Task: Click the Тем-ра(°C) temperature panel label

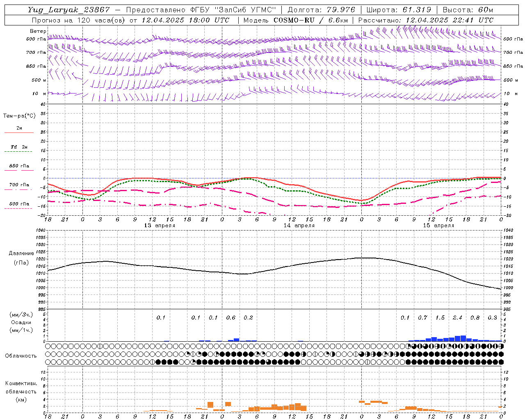Action: click(19, 116)
